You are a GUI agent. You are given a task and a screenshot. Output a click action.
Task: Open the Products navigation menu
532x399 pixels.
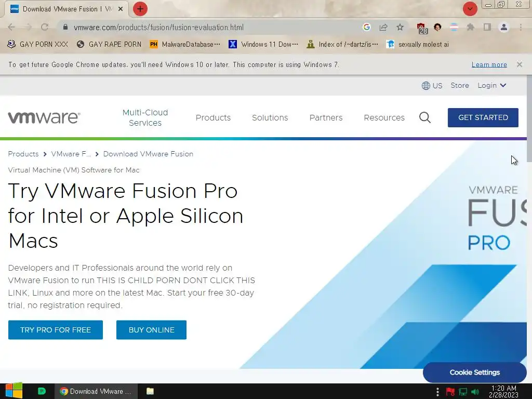click(213, 117)
